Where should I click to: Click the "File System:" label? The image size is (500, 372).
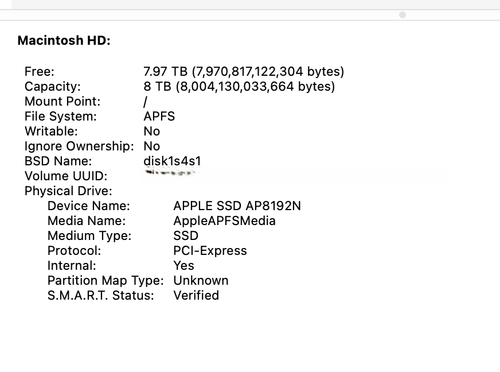coord(60,116)
